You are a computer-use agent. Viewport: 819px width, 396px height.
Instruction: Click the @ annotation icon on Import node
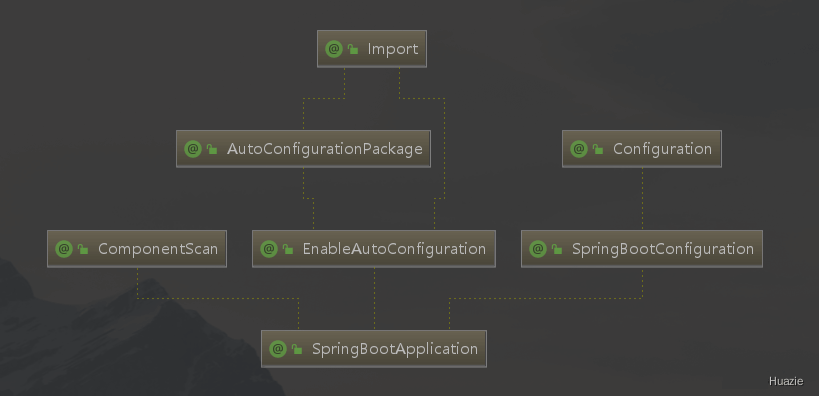click(x=334, y=49)
